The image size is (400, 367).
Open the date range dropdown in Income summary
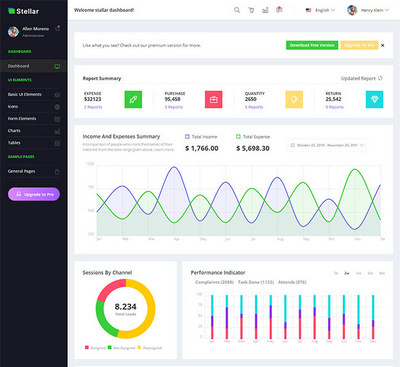tap(327, 145)
